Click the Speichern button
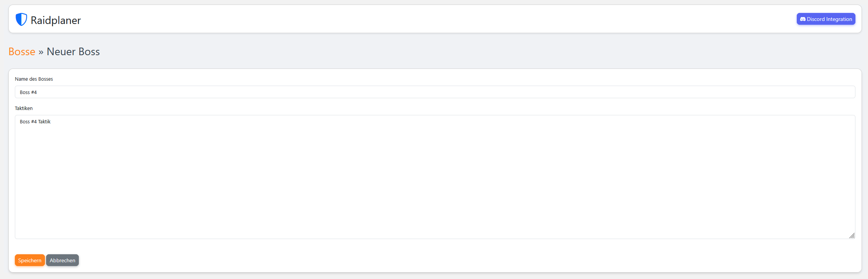The width and height of the screenshot is (868, 279). pos(29,260)
